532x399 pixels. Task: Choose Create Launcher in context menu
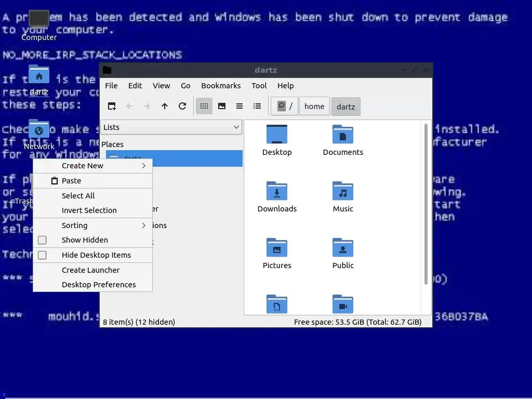coord(92,270)
